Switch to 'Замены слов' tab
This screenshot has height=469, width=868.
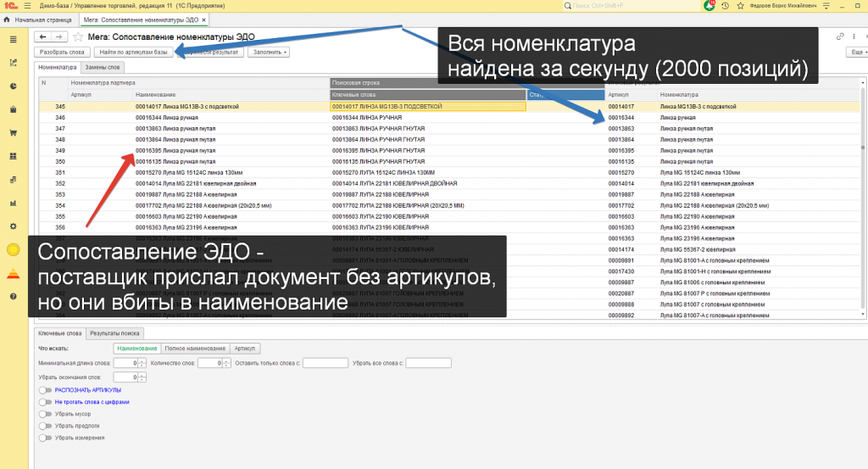[x=103, y=68]
